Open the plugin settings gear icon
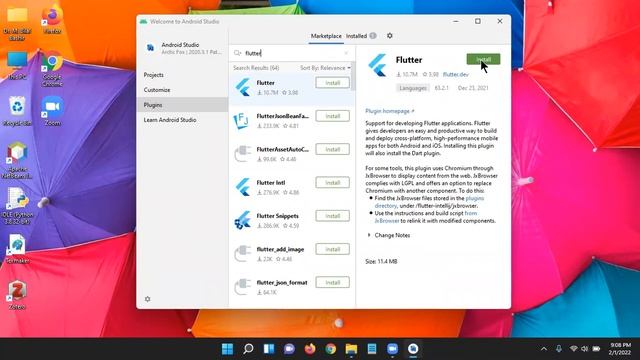 point(389,36)
